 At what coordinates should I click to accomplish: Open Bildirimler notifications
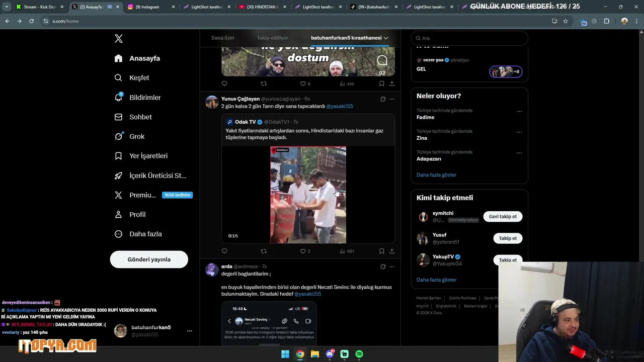pyautogui.click(x=138, y=98)
